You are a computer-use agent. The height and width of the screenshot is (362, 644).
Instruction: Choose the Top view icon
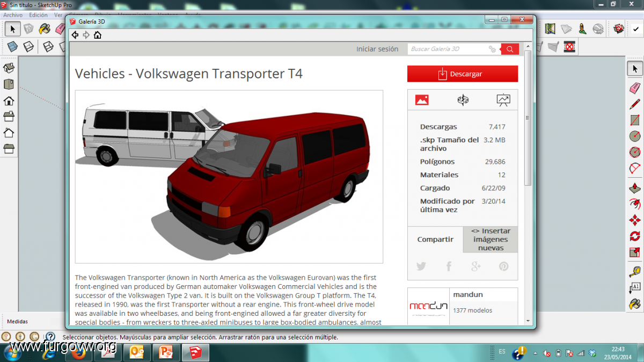click(x=9, y=84)
